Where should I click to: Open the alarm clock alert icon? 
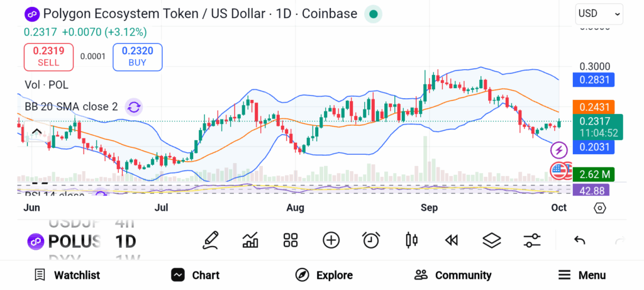371,240
